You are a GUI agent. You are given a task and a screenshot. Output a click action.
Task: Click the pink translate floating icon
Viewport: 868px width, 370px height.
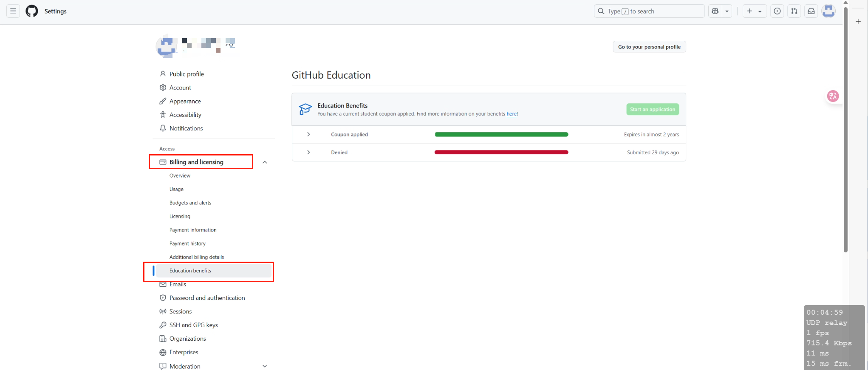(833, 96)
